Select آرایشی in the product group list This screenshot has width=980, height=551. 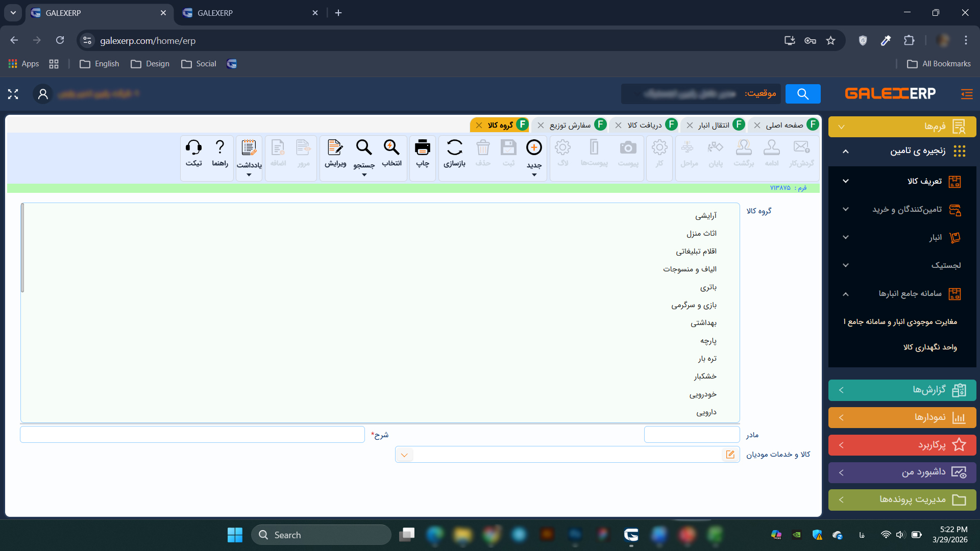pos(706,216)
